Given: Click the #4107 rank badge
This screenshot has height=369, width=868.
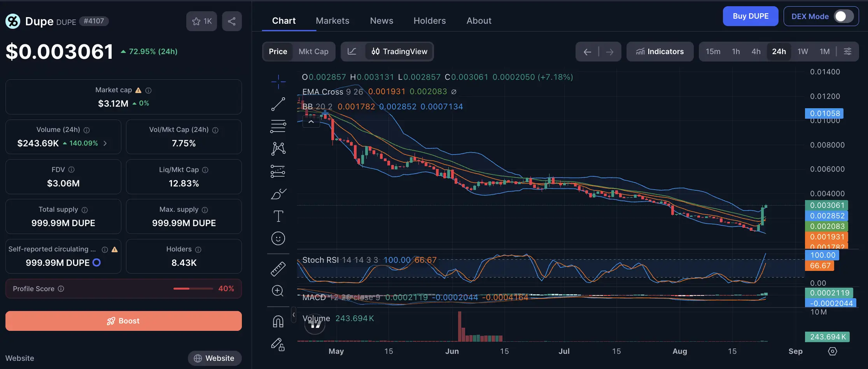Looking at the screenshot, I should click(94, 21).
